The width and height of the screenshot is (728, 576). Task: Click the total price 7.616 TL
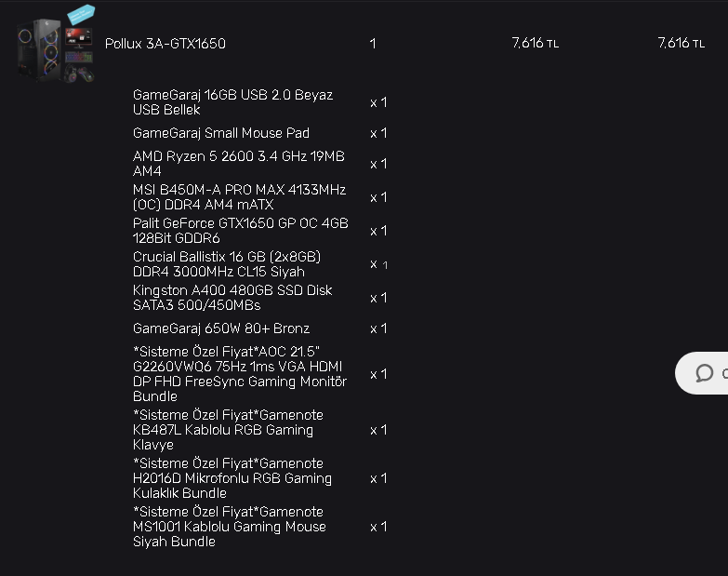682,43
